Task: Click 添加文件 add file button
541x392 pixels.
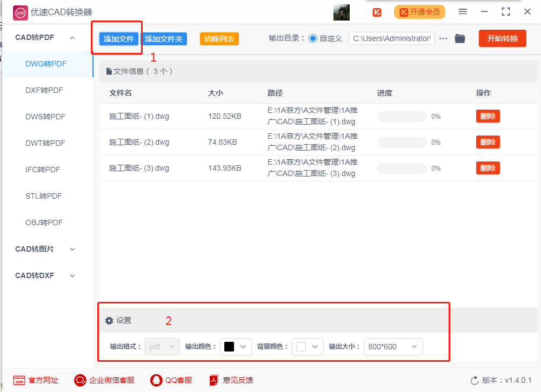Action: (119, 39)
